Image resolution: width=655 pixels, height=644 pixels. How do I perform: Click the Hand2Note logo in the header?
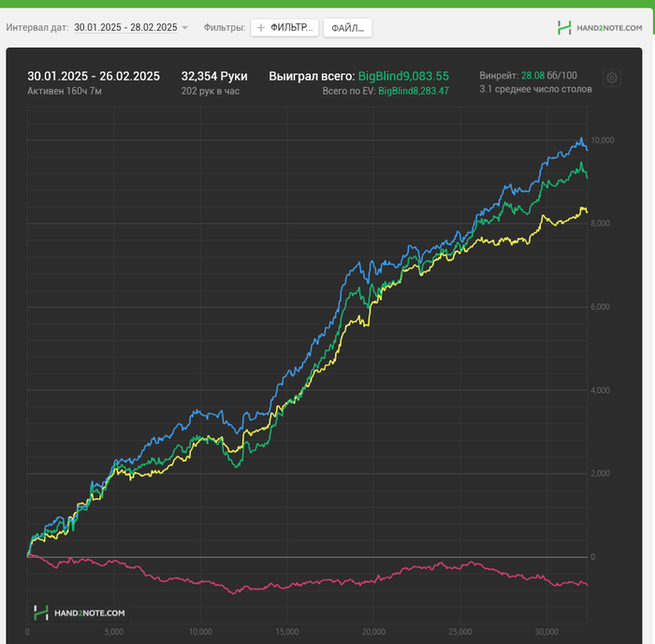(x=600, y=27)
